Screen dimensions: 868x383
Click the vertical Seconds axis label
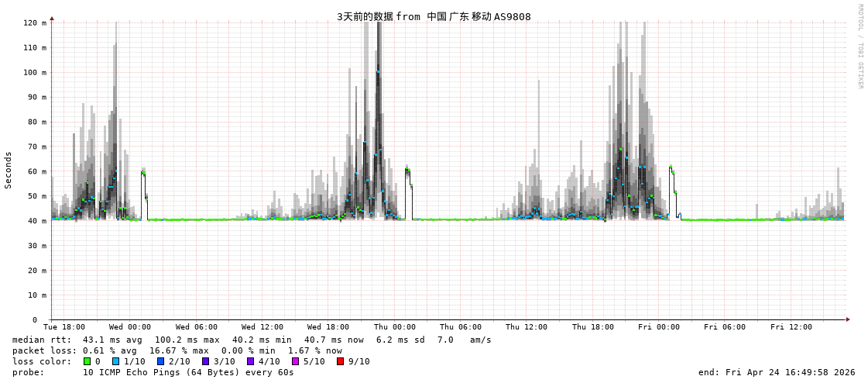click(x=9, y=170)
